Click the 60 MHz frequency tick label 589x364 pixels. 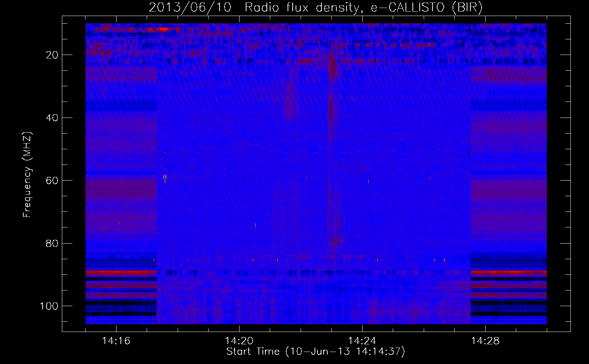(x=52, y=181)
